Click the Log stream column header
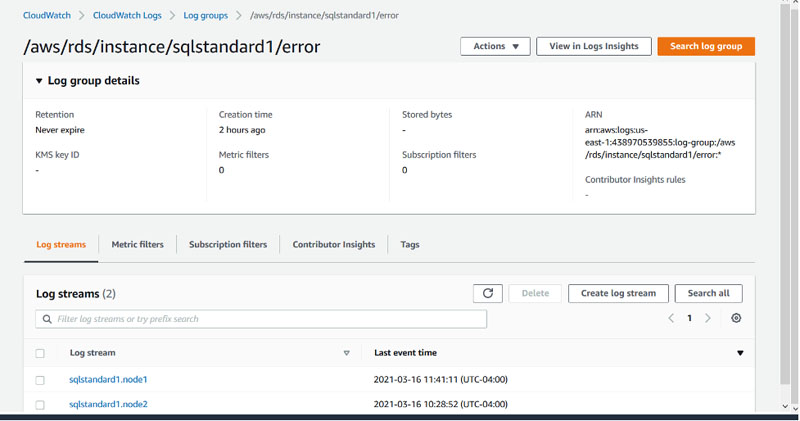Image resolution: width=800 pixels, height=421 pixels. pyautogui.click(x=92, y=353)
